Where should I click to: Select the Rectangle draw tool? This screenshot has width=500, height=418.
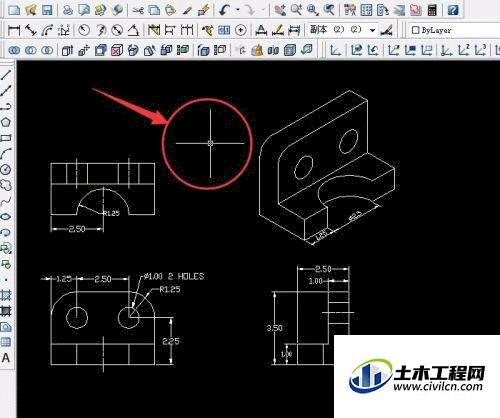click(6, 138)
